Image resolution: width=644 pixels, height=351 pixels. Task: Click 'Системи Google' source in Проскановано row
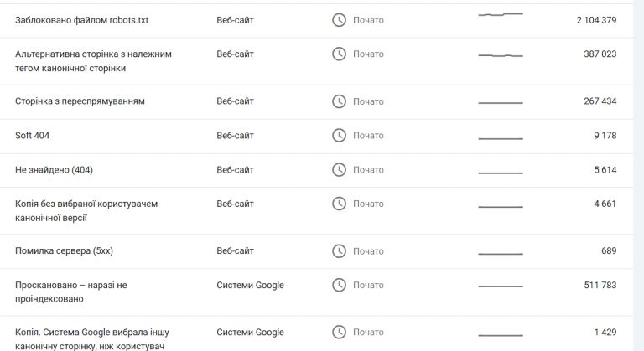(250, 286)
